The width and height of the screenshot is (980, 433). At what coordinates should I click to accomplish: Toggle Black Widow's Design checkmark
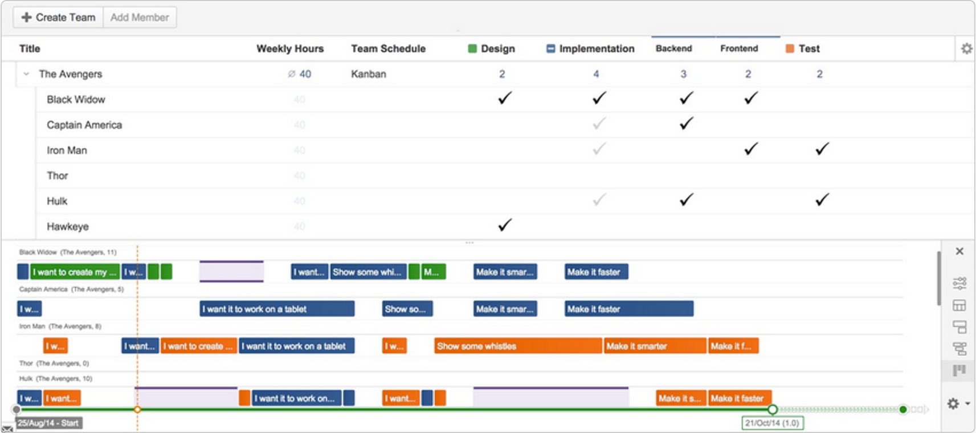coord(505,98)
